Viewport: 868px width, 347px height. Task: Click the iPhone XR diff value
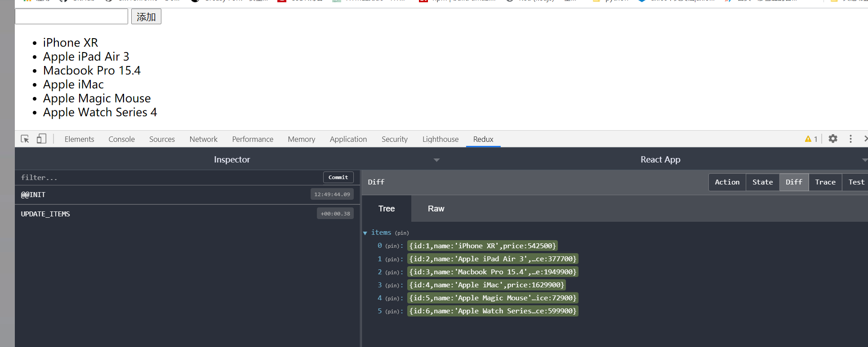[x=482, y=246]
